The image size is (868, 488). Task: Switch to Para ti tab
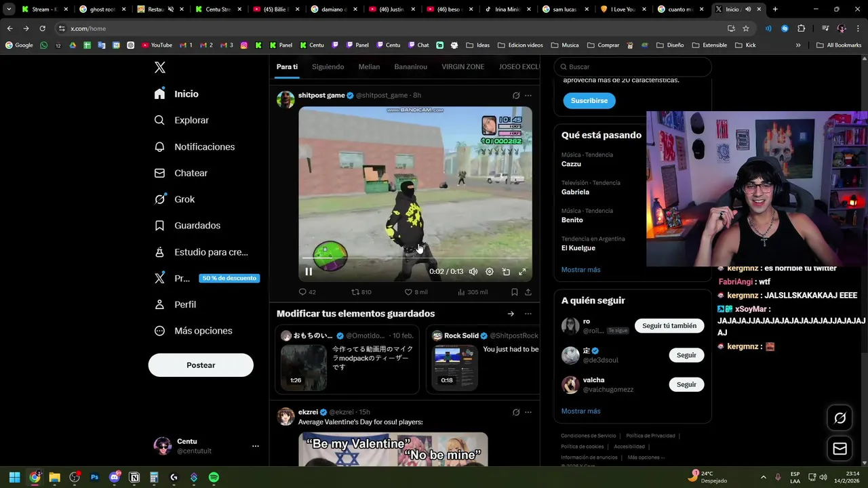click(287, 66)
